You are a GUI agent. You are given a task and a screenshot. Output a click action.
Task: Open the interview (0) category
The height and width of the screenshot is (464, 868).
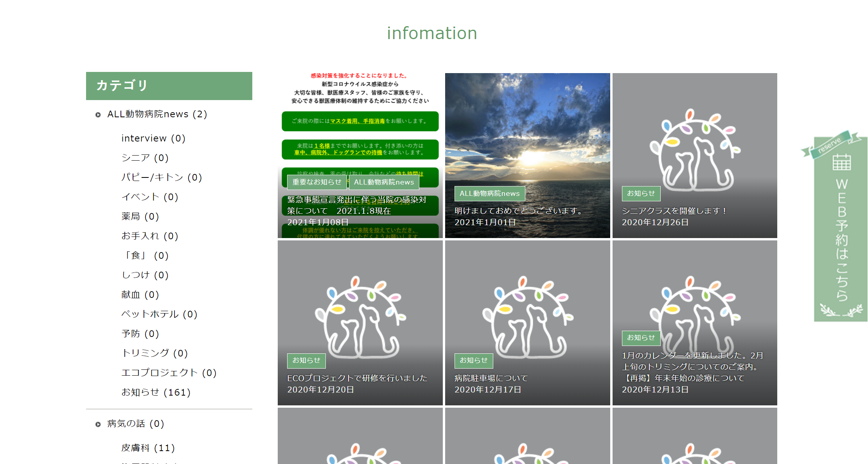pos(153,138)
